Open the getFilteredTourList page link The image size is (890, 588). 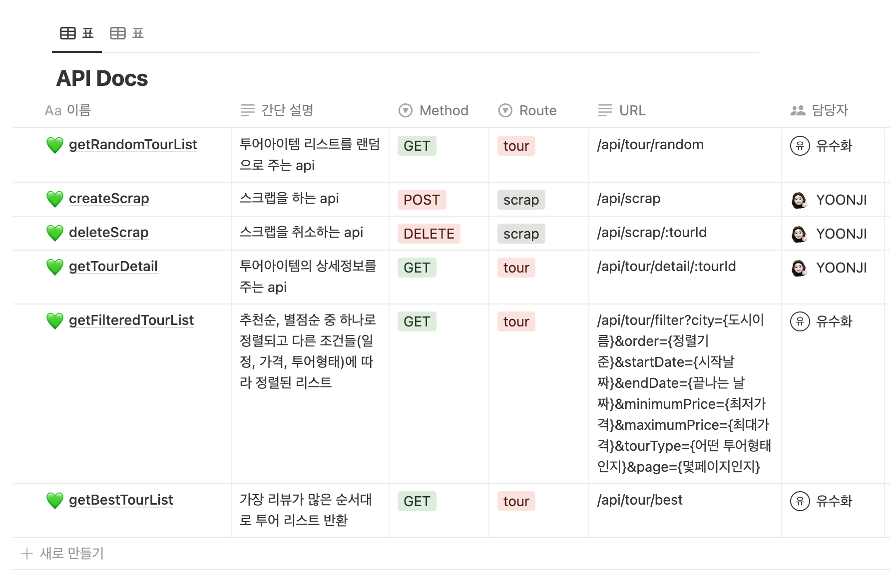click(131, 320)
